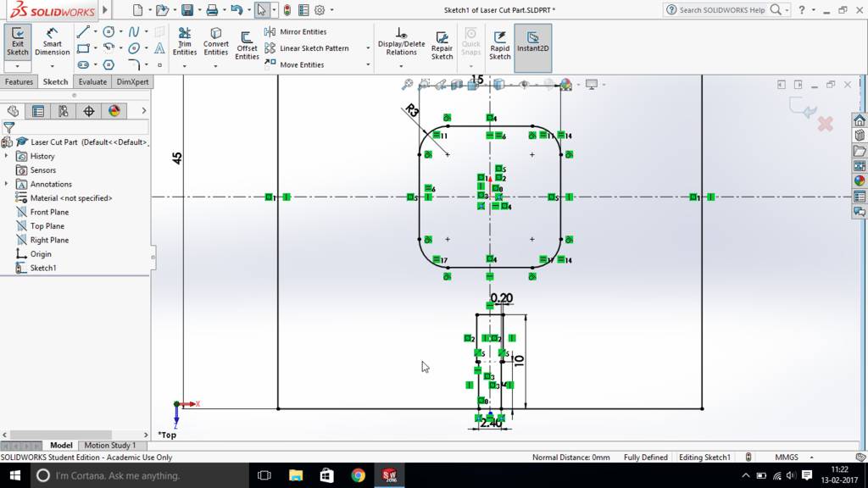
Task: Select the Spline sketch tool
Action: pyautogui.click(x=134, y=32)
